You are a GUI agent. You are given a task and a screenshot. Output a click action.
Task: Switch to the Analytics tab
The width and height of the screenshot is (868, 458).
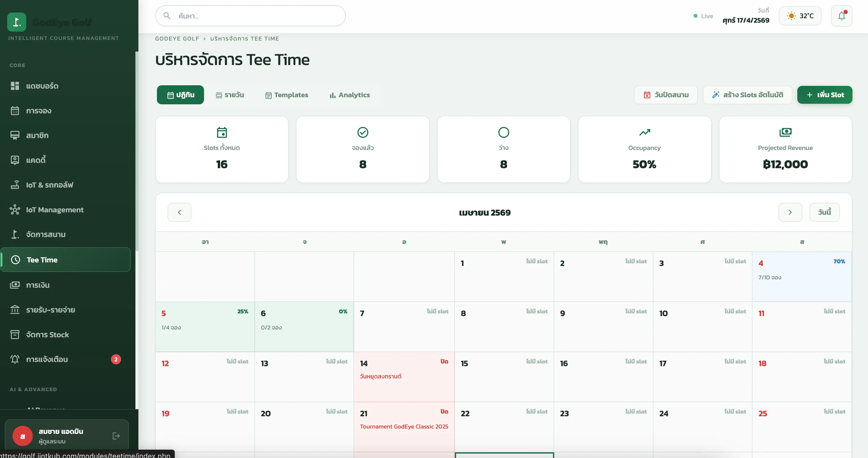350,95
